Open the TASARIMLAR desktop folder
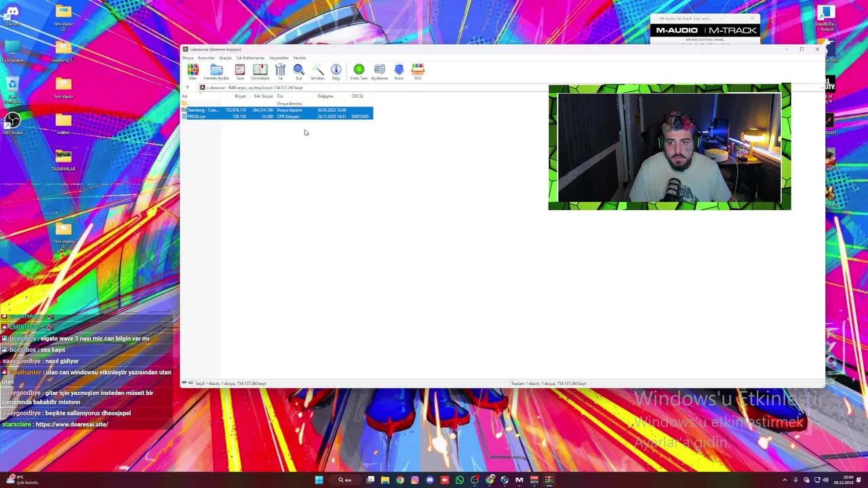 (63, 159)
